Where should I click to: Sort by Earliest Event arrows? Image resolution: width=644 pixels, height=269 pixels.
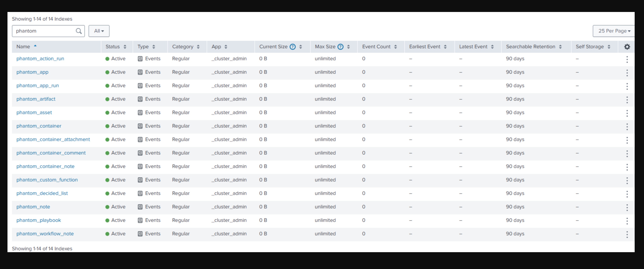coord(445,47)
